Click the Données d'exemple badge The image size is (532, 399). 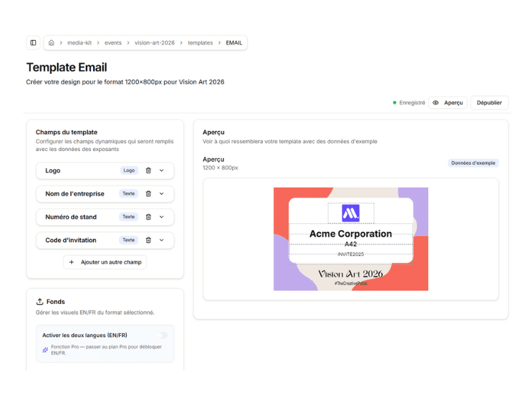473,162
